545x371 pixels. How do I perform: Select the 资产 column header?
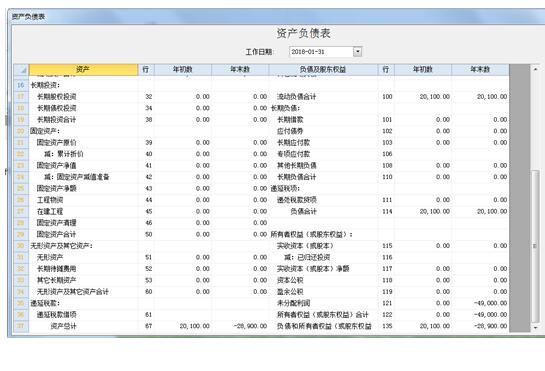pyautogui.click(x=83, y=70)
